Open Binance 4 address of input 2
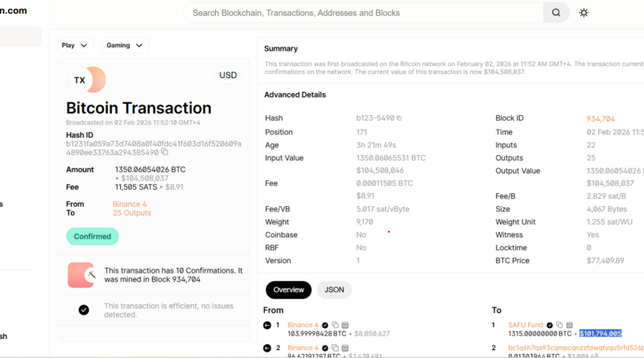This screenshot has width=644, height=358. click(303, 348)
